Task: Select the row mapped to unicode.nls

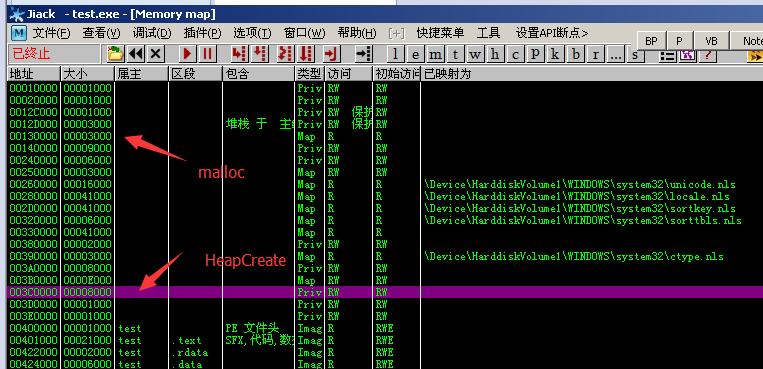Action: tap(385, 184)
